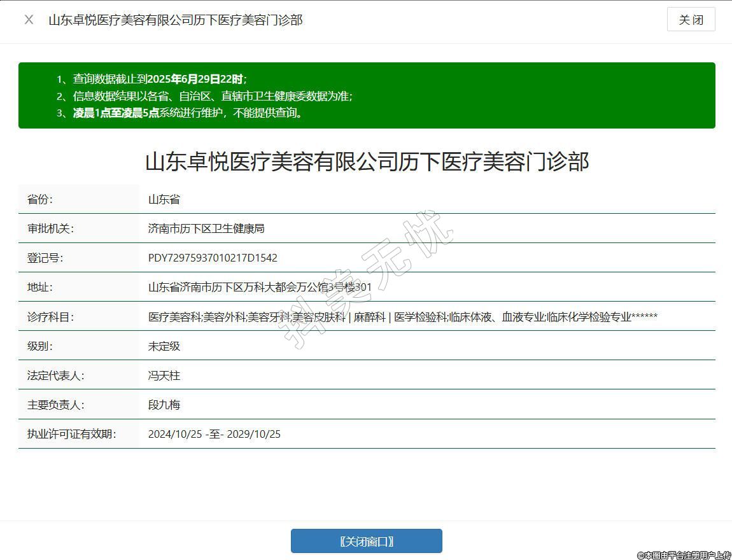Viewport: 732px width, 560px height.
Task: Click the registration number PDY72975937010217D1542
Action: pyautogui.click(x=213, y=258)
